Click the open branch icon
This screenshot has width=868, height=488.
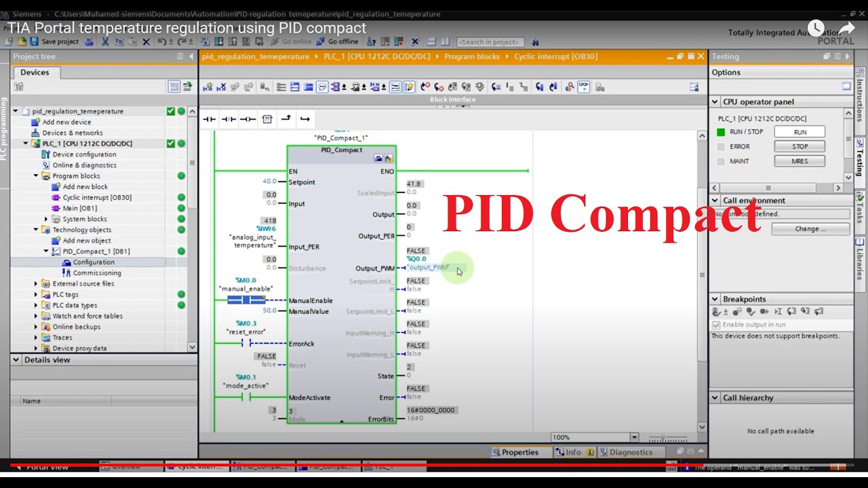(x=286, y=119)
